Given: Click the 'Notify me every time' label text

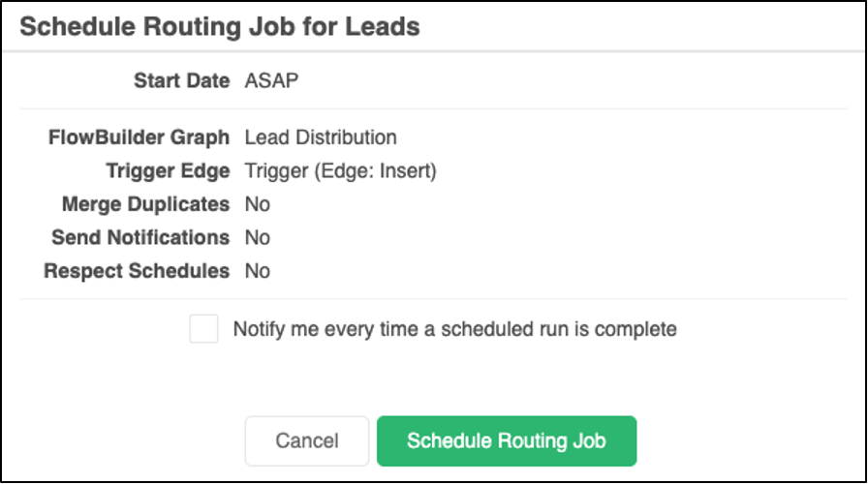Looking at the screenshot, I should tap(454, 329).
